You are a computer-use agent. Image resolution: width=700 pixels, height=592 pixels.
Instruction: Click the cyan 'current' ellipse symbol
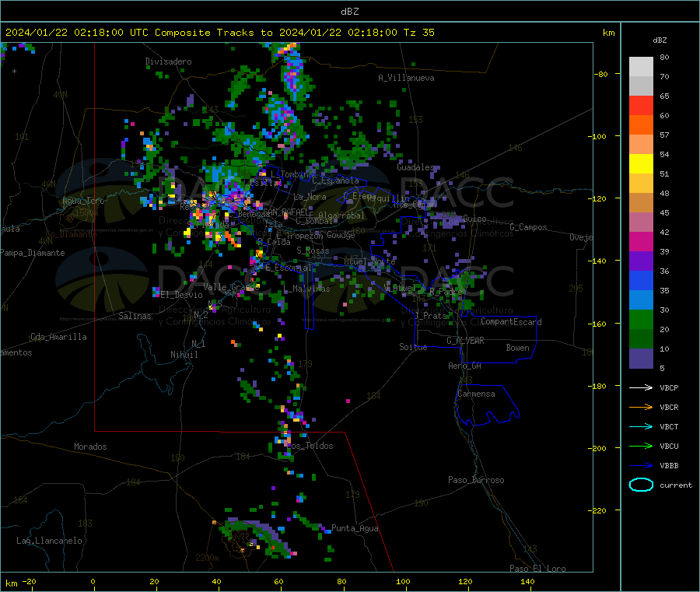[x=641, y=485]
